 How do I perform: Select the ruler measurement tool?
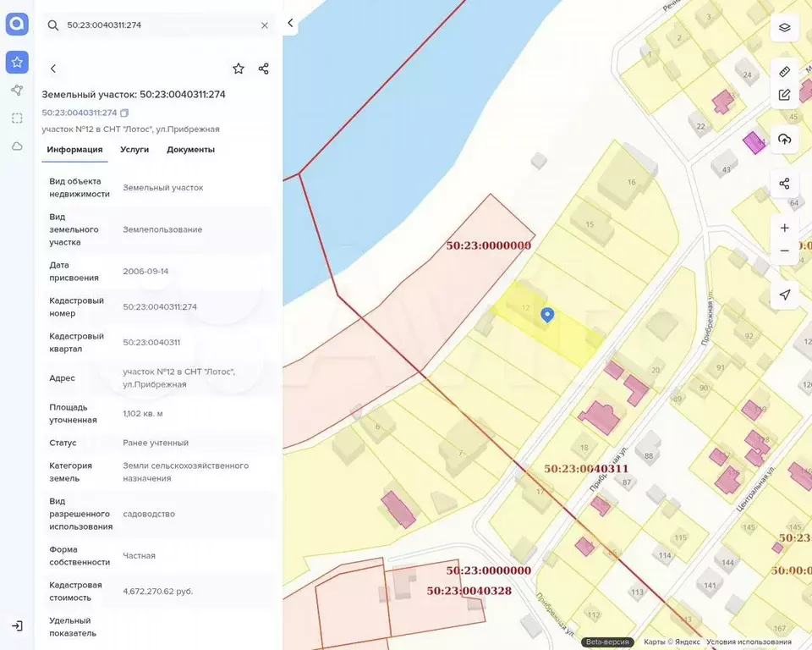click(785, 72)
